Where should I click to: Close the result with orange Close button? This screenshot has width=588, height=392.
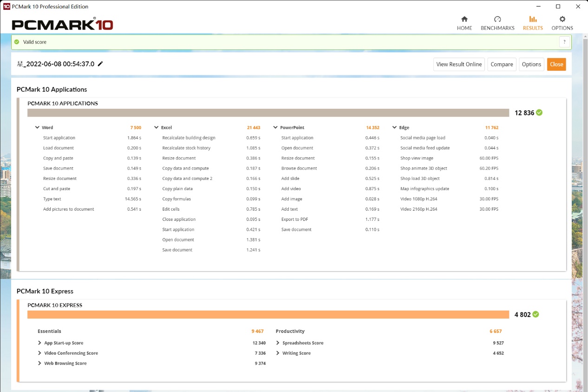[556, 64]
